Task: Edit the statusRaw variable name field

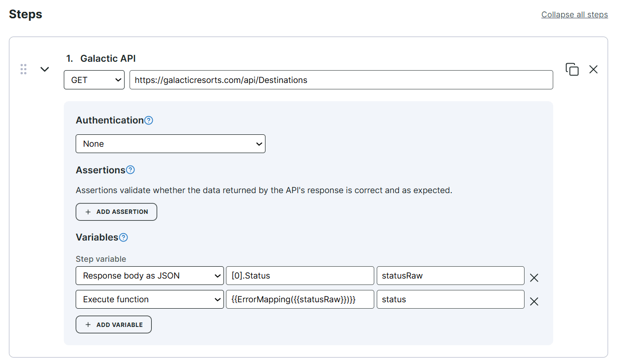Action: [x=450, y=276]
